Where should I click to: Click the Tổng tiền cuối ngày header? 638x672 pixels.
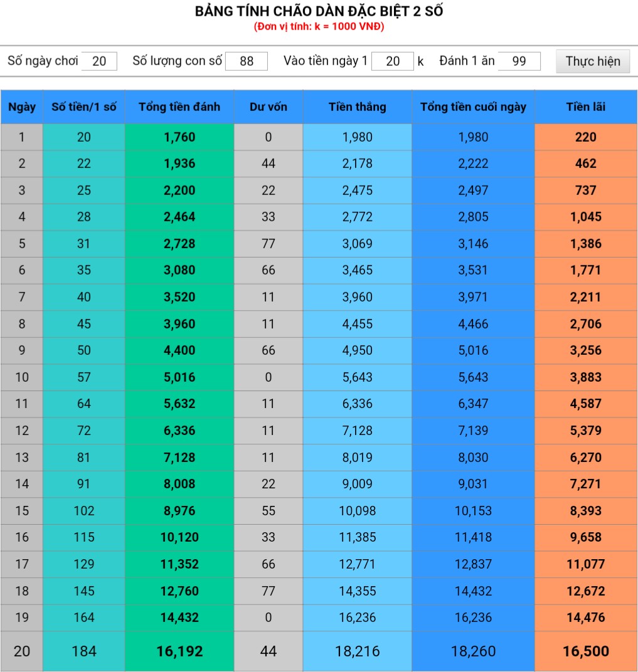(x=473, y=107)
